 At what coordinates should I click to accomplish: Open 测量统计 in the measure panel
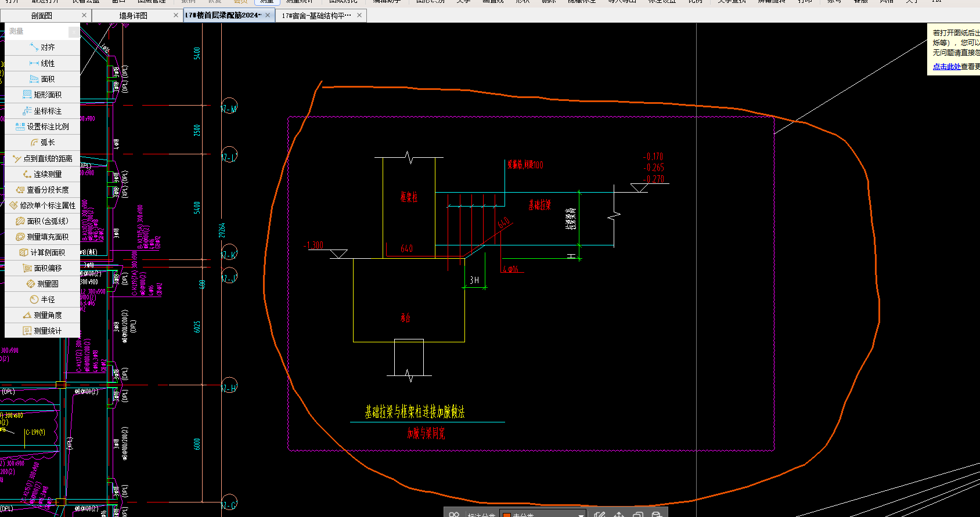(42, 331)
